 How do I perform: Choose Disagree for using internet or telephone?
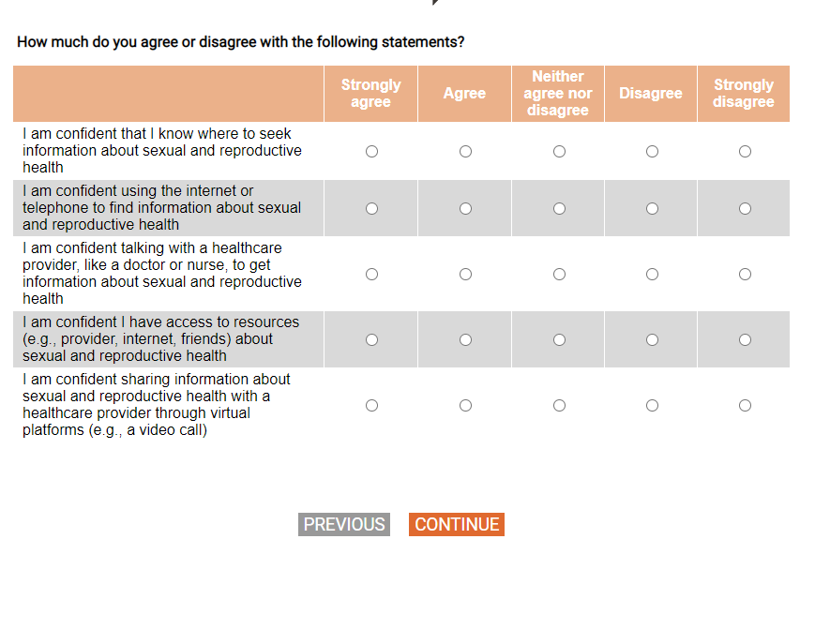coord(652,208)
